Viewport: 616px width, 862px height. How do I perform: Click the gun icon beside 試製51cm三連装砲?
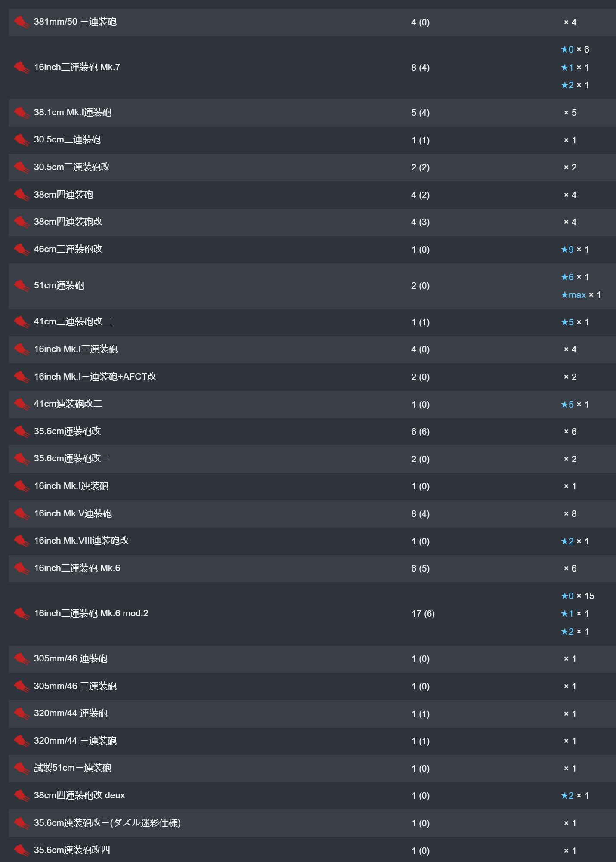pyautogui.click(x=21, y=768)
